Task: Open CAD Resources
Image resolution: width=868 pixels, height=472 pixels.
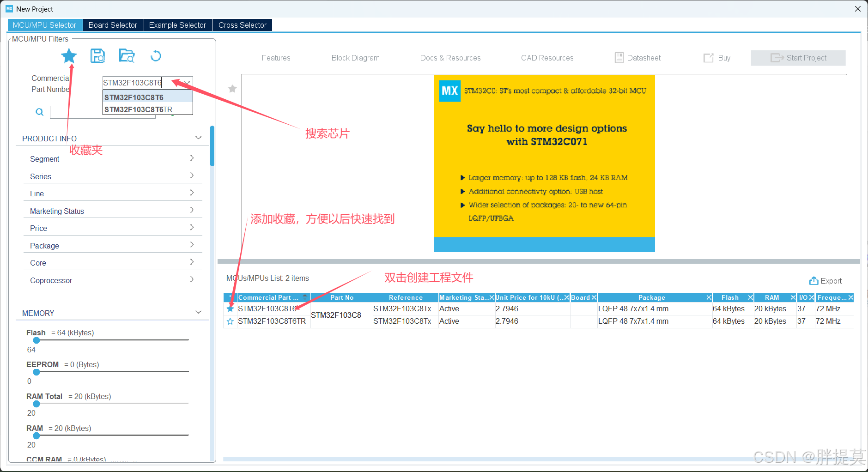Action: (547, 58)
